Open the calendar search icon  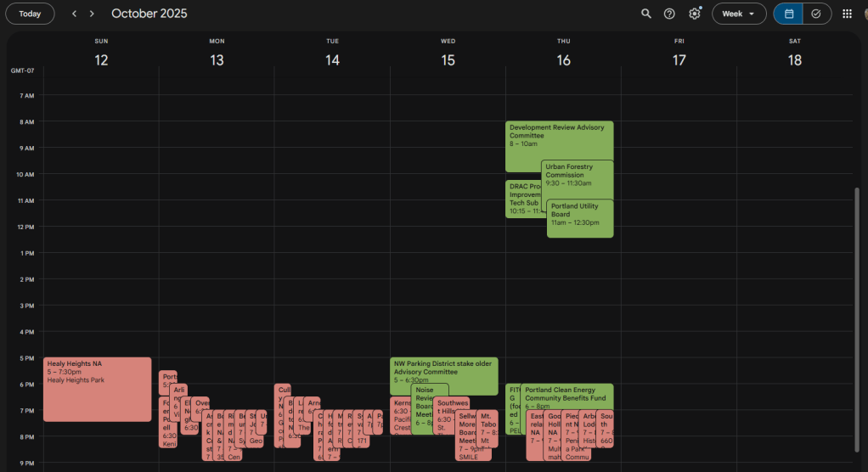point(646,14)
